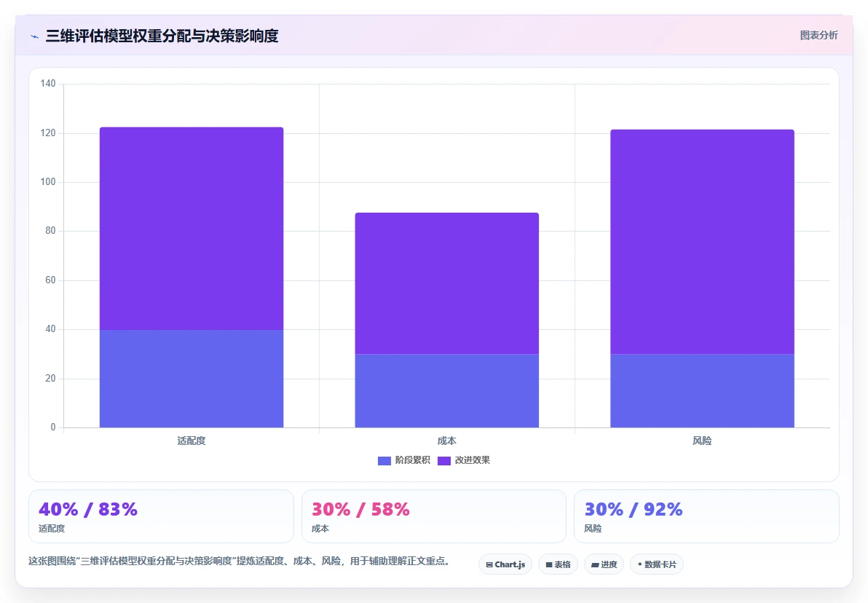Select the 表格 tag
Screen dimensions: 868x603
tap(558, 564)
